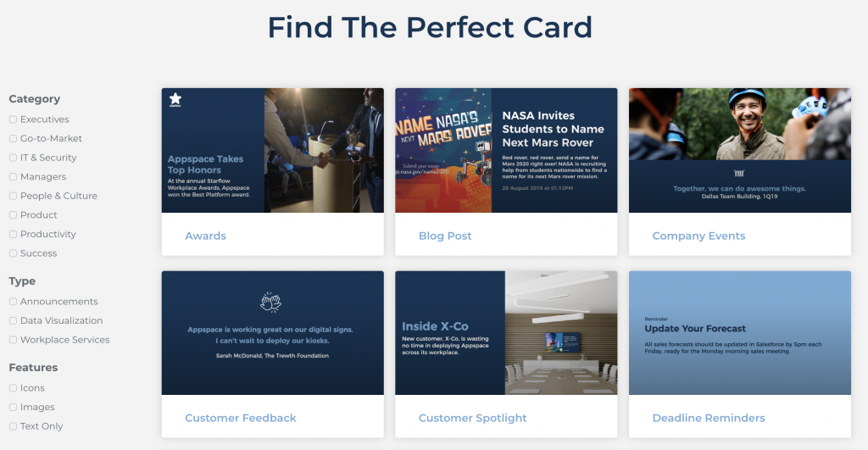Enable the Executives category checkbox
The height and width of the screenshot is (450, 868).
(13, 119)
